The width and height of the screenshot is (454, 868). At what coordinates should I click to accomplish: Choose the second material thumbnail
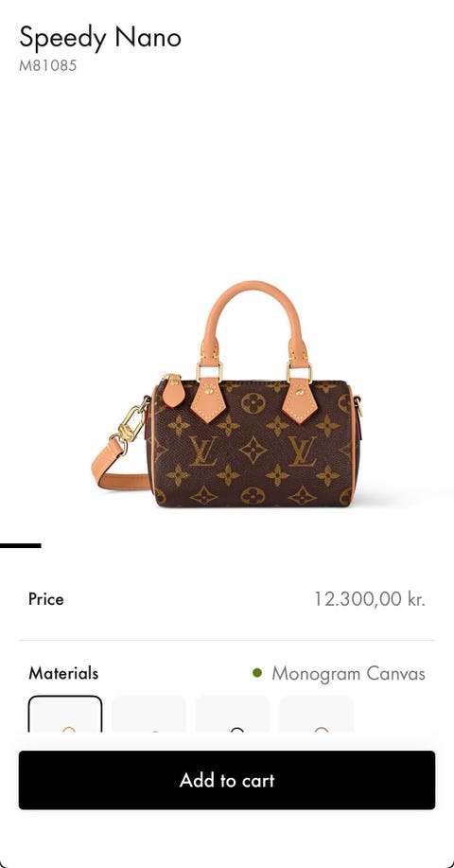[x=148, y=714]
